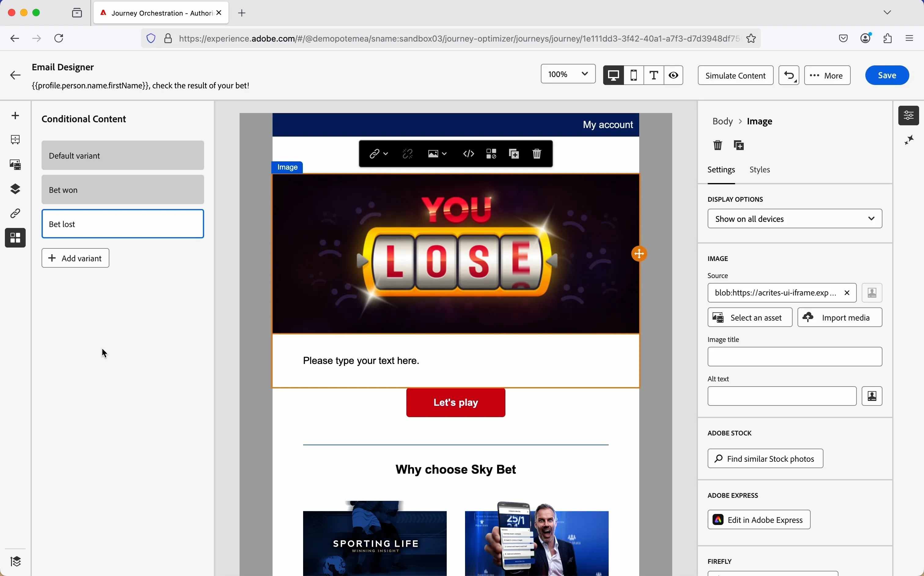Image resolution: width=924 pixels, height=576 pixels.
Task: Click Find similar Stock photos
Action: point(765,459)
